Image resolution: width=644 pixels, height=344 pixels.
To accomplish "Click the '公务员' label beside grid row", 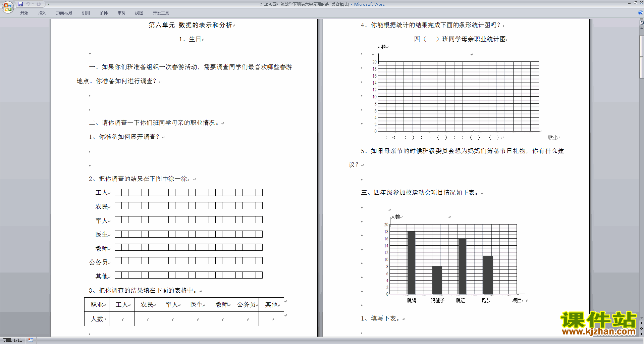I will coord(99,262).
